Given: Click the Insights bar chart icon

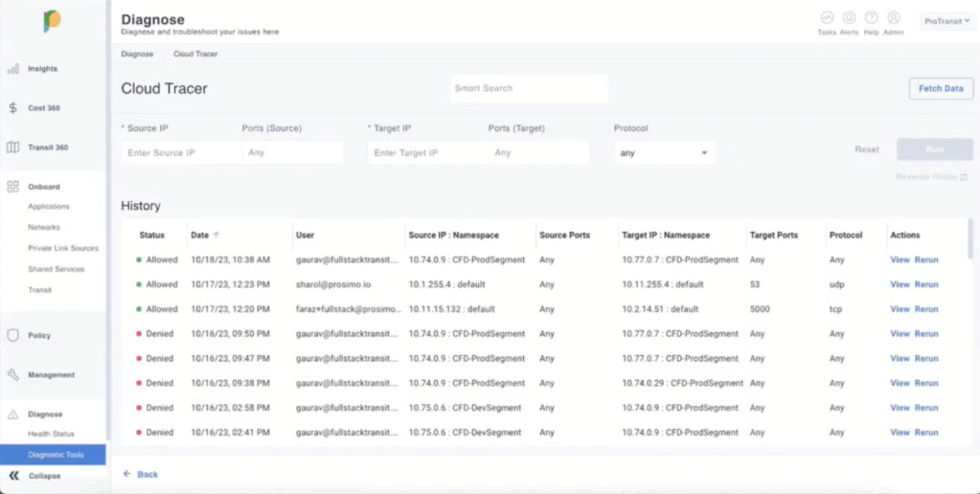Looking at the screenshot, I should coord(13,69).
